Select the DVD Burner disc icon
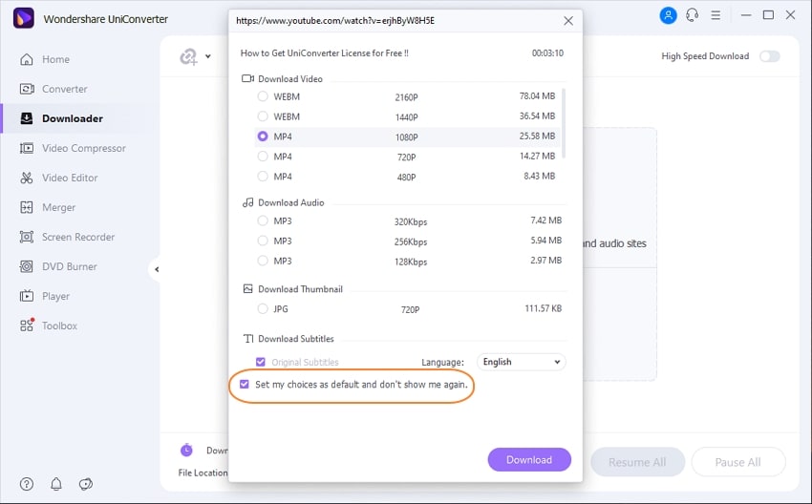 coord(27,266)
